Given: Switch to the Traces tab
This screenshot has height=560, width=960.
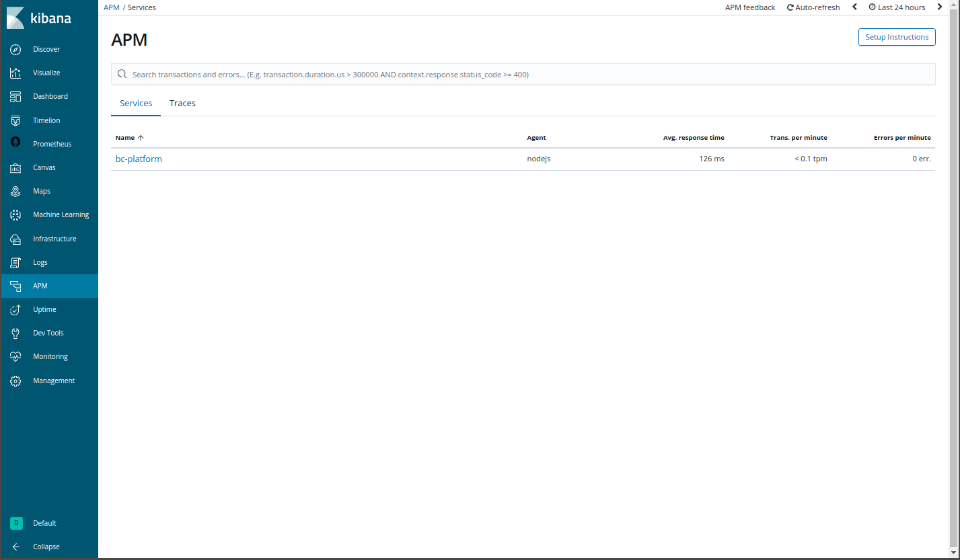Looking at the screenshot, I should coord(182,103).
